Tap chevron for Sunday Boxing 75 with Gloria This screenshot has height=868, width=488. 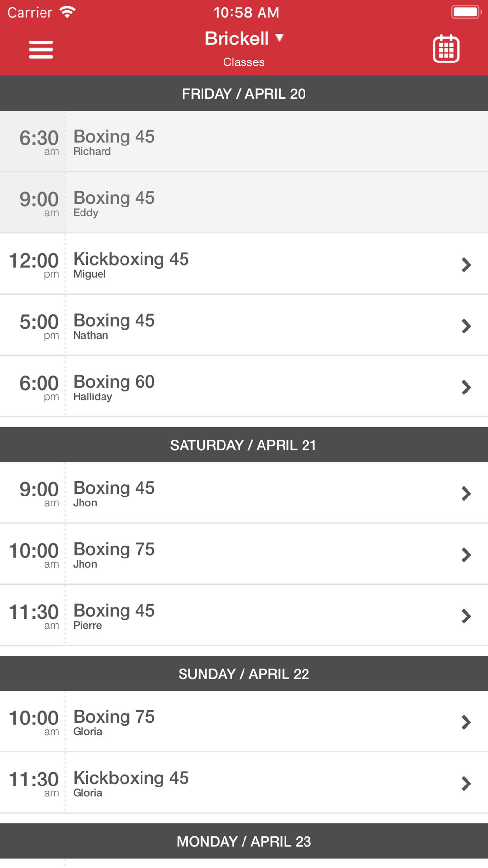[x=466, y=722]
